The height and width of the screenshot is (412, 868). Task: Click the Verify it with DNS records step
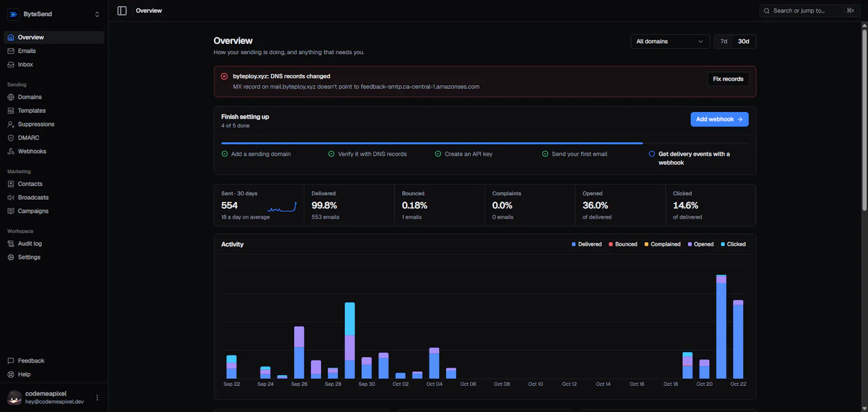pyautogui.click(x=367, y=154)
